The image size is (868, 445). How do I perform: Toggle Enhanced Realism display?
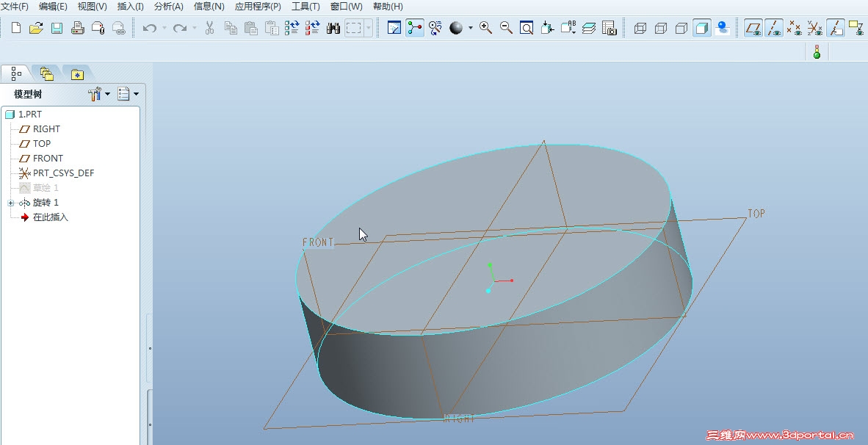tap(723, 28)
